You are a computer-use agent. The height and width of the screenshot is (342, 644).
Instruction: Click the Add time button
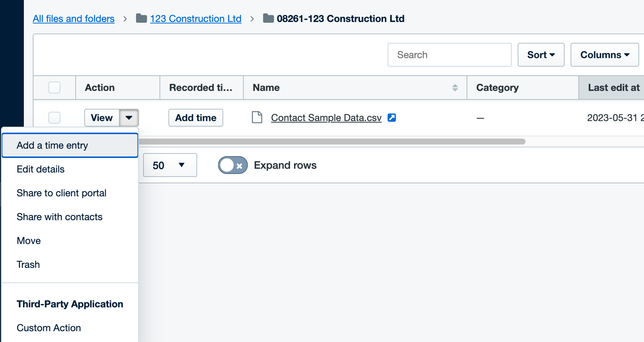pyautogui.click(x=195, y=118)
